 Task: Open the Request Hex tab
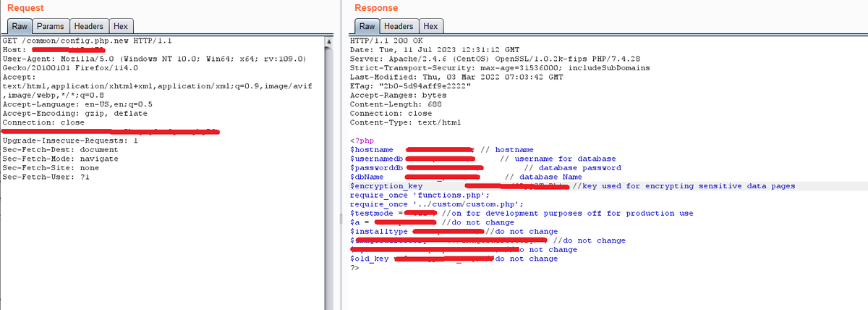tap(122, 26)
